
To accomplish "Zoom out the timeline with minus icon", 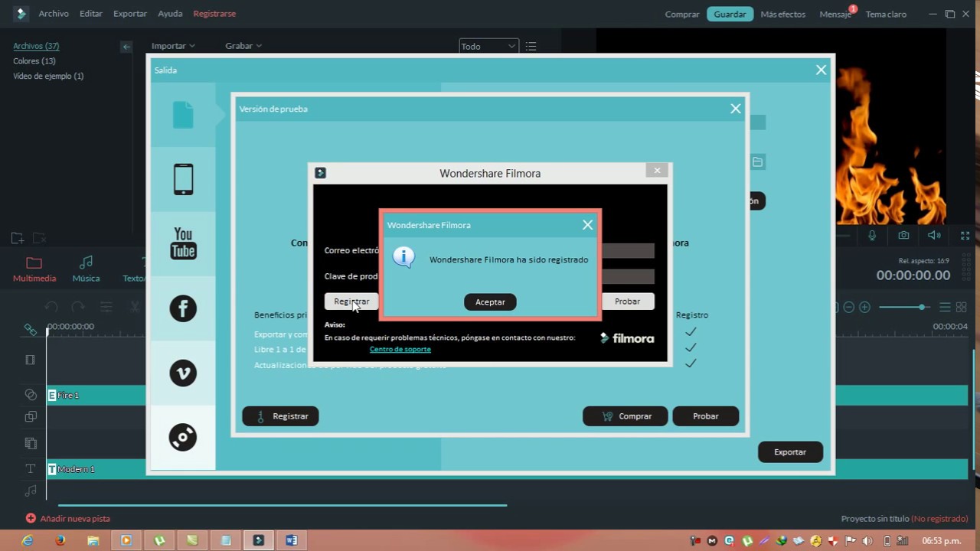I will (x=848, y=307).
